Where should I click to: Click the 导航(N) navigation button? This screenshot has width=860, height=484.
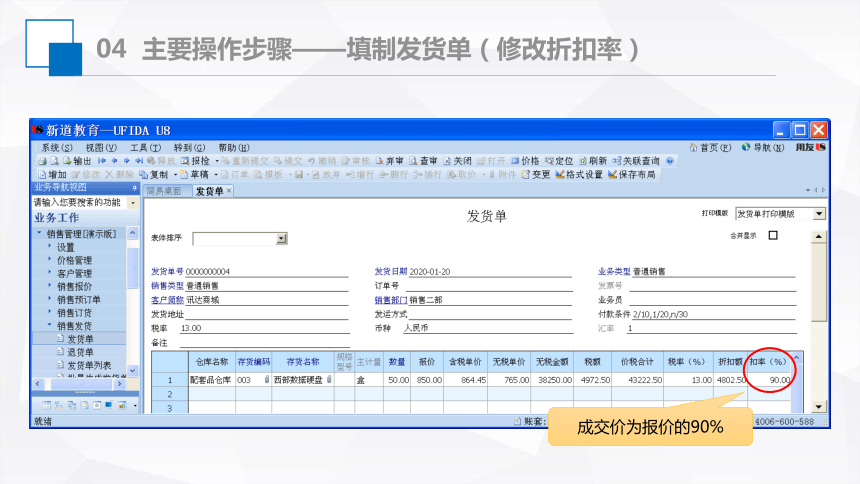click(x=763, y=147)
